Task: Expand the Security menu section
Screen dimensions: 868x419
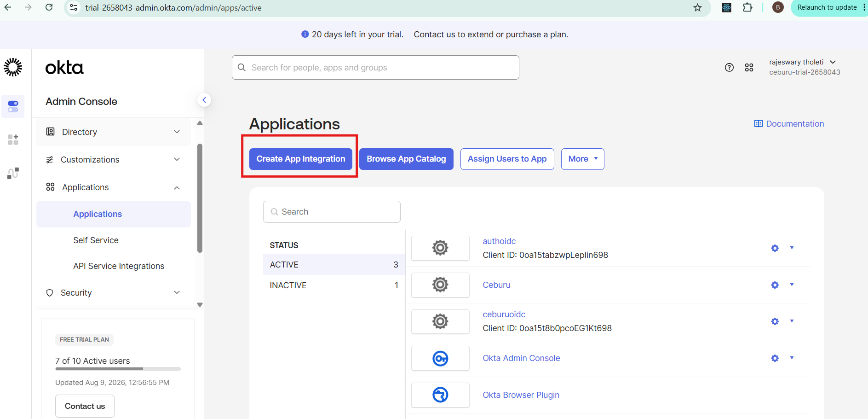Action: (113, 293)
